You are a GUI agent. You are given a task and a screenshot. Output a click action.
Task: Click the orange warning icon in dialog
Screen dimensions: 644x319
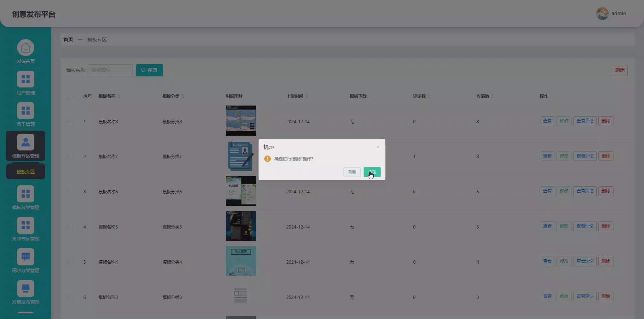[x=267, y=159]
